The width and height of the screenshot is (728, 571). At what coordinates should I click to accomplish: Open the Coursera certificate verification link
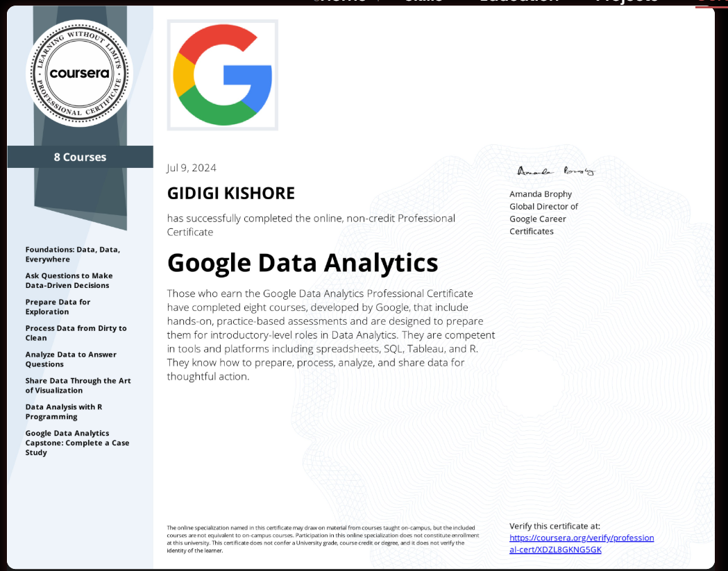point(581,543)
